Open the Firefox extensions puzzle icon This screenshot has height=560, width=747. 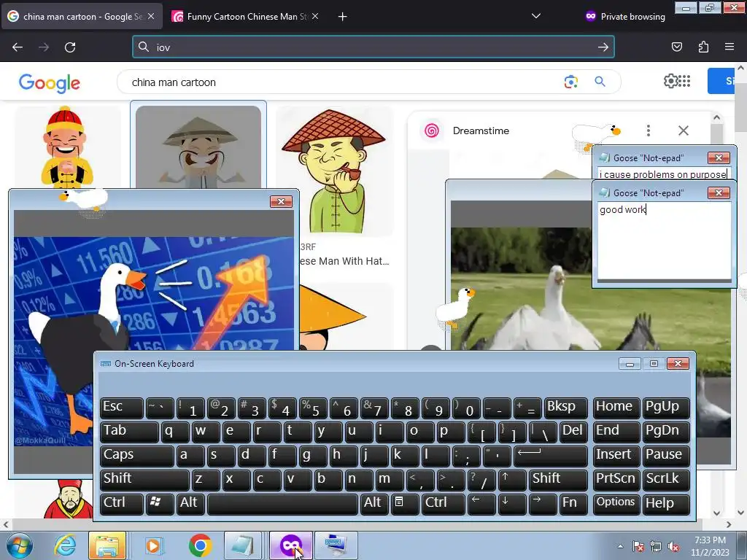(703, 47)
